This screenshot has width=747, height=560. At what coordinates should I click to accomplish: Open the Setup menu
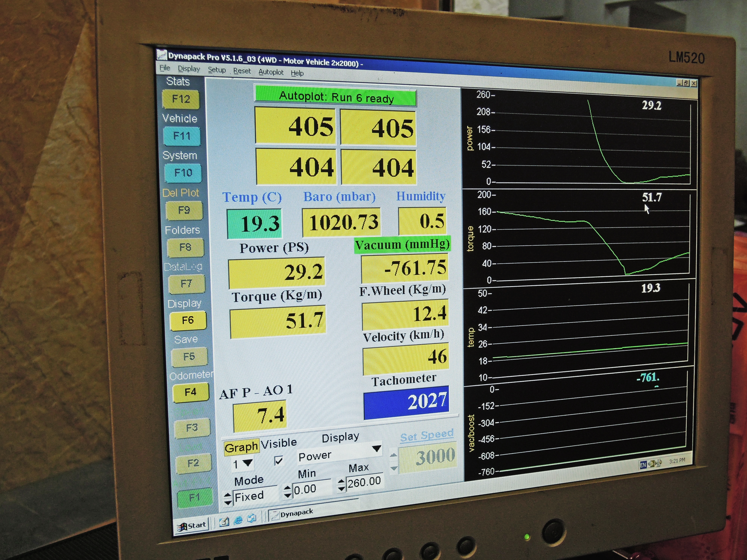(x=216, y=70)
